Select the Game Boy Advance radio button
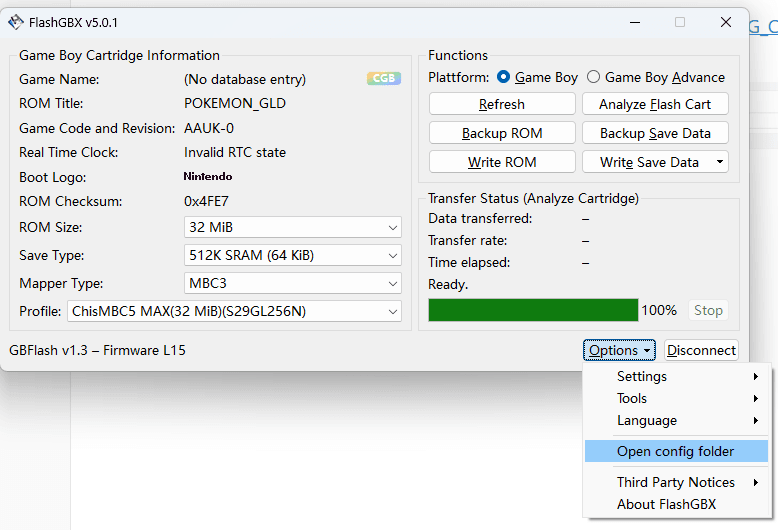 593,77
